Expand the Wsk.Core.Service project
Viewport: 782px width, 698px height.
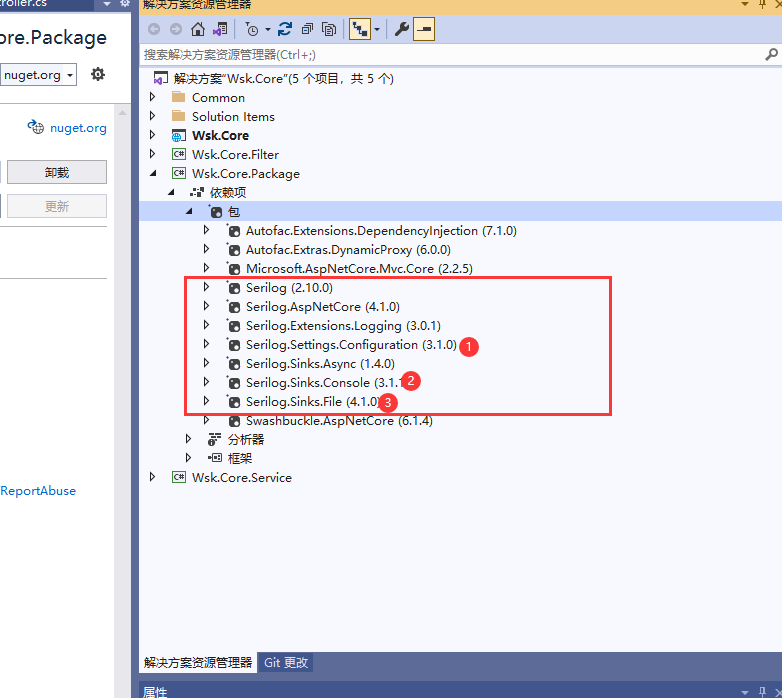153,477
